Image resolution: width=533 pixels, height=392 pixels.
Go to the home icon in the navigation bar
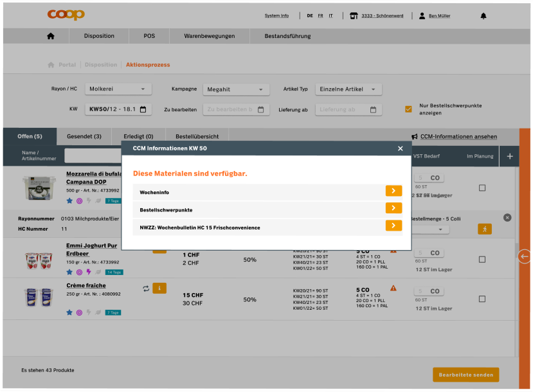pos(51,36)
